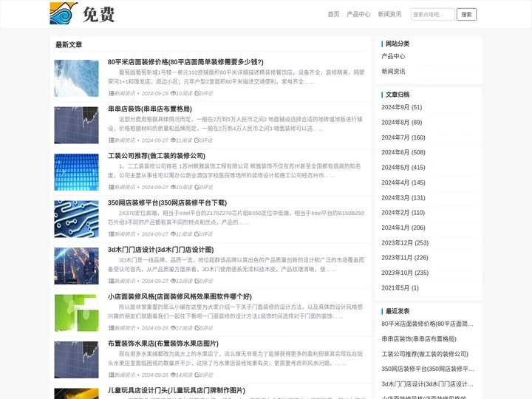Click comment icon for 工装公司推荐 article

(x=197, y=187)
